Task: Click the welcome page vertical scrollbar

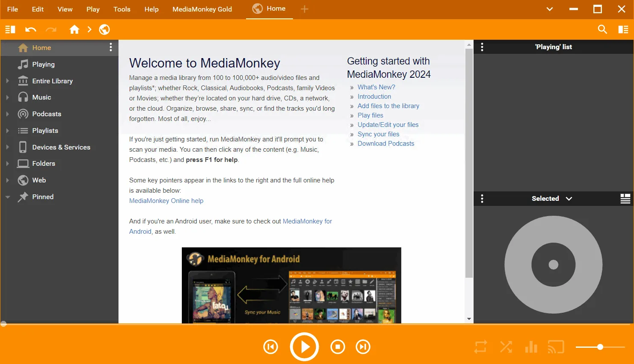Action: coord(469,164)
